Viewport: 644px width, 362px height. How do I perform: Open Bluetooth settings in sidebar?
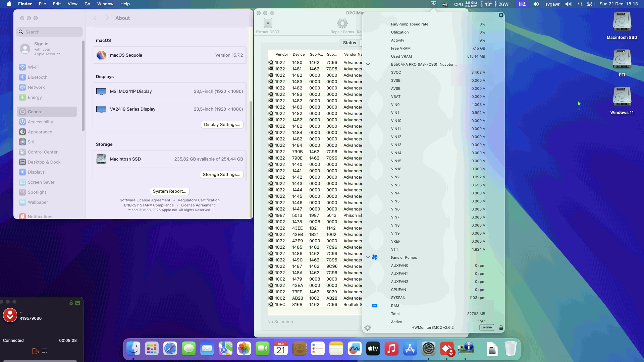coord(47,77)
